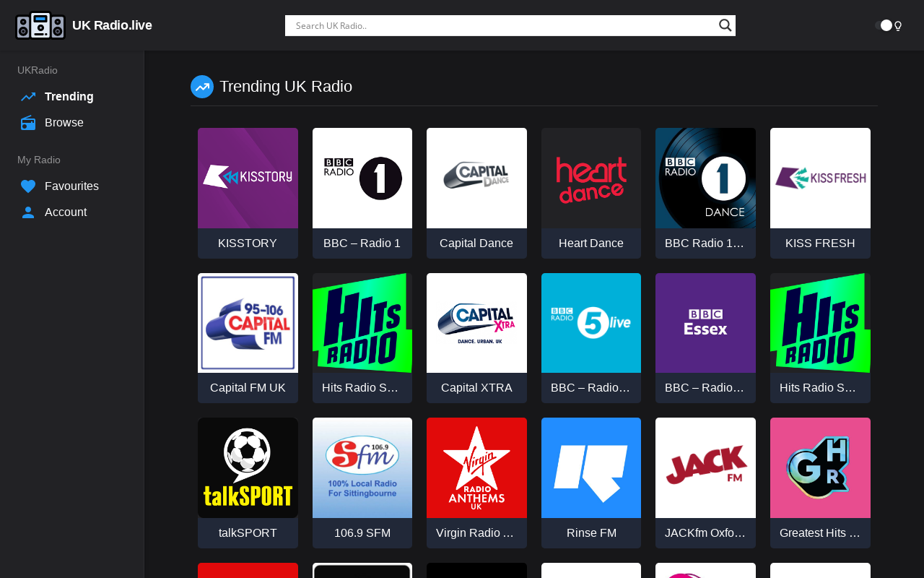The width and height of the screenshot is (924, 578).
Task: Open the Browse sidebar item
Action: click(x=64, y=123)
